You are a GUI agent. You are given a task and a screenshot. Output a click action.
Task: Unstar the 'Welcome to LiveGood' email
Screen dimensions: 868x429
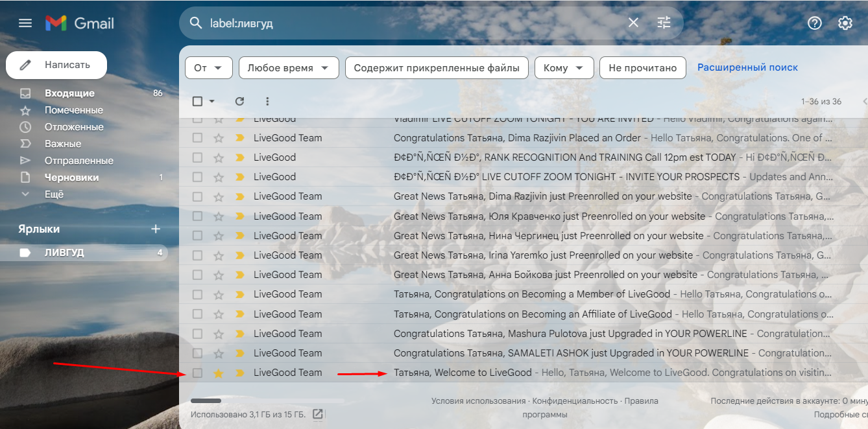click(x=219, y=373)
